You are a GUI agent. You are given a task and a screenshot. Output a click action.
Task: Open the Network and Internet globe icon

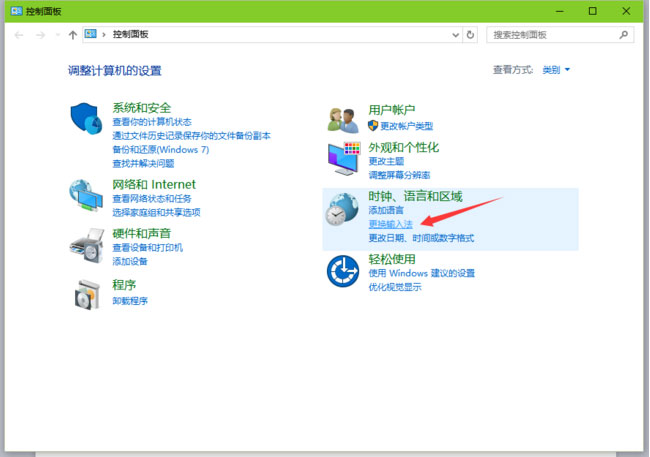click(x=86, y=196)
